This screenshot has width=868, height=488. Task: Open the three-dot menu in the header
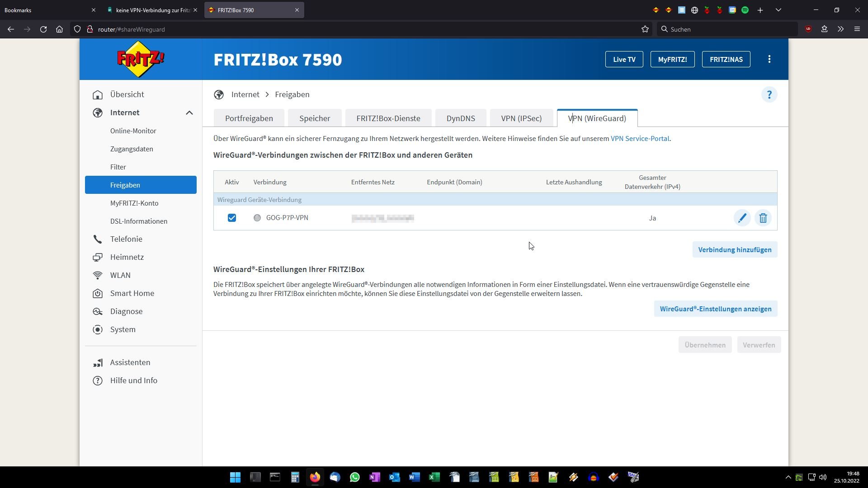point(769,59)
